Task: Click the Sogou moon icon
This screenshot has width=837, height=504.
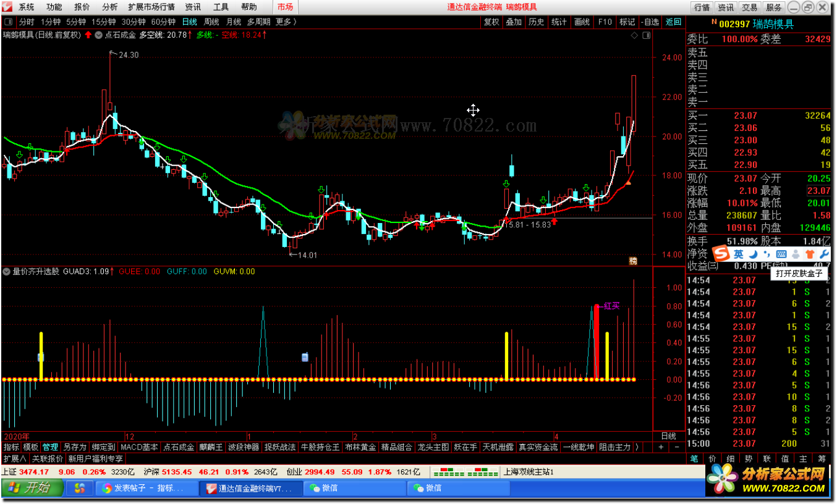Action: pos(753,254)
